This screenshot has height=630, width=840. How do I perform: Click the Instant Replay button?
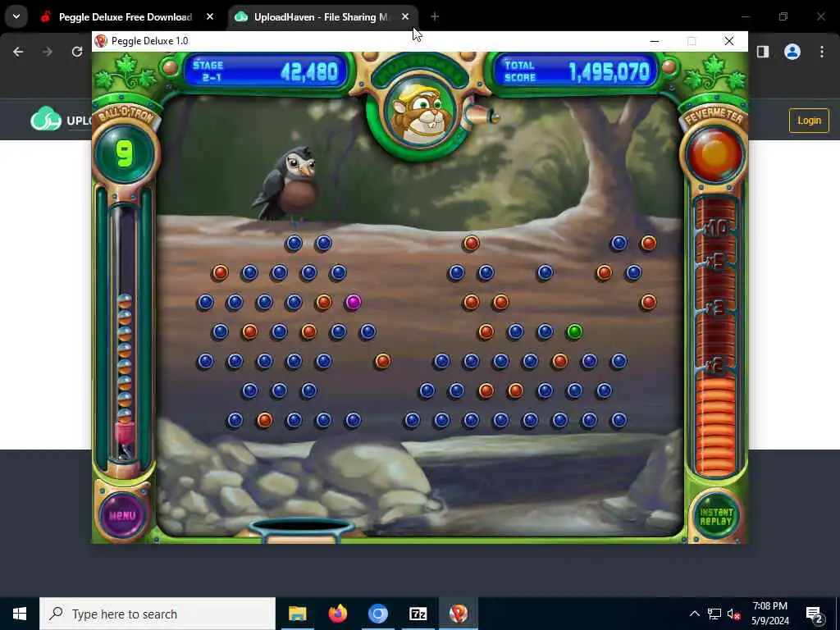715,516
